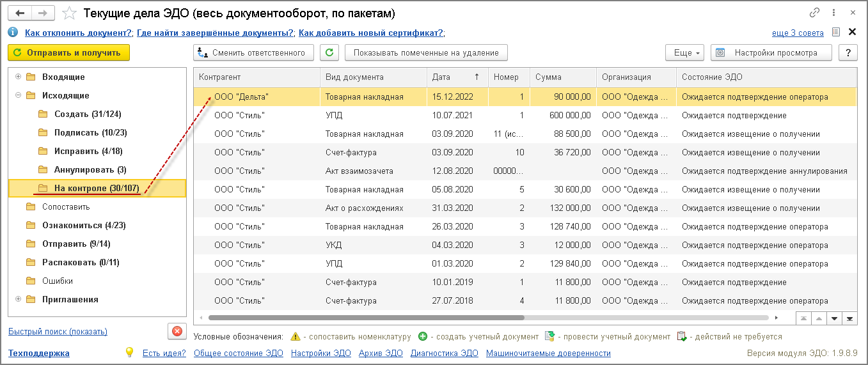
Task: Close the tips bar with X
Action: point(852,32)
